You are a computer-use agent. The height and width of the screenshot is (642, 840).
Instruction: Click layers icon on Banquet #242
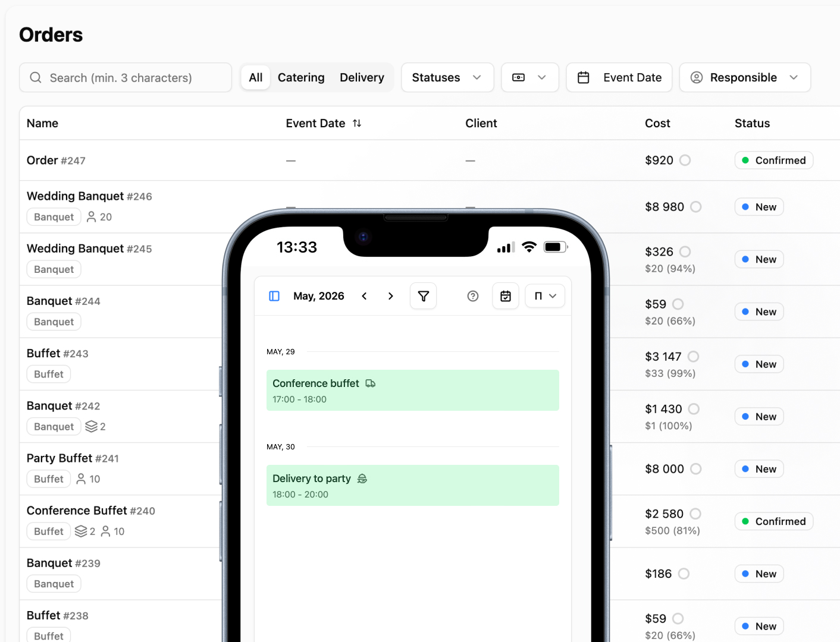[91, 427]
